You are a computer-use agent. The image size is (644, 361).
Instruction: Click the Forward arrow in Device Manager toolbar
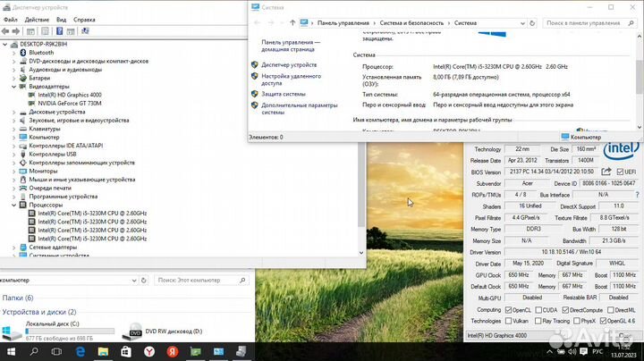coord(16,31)
